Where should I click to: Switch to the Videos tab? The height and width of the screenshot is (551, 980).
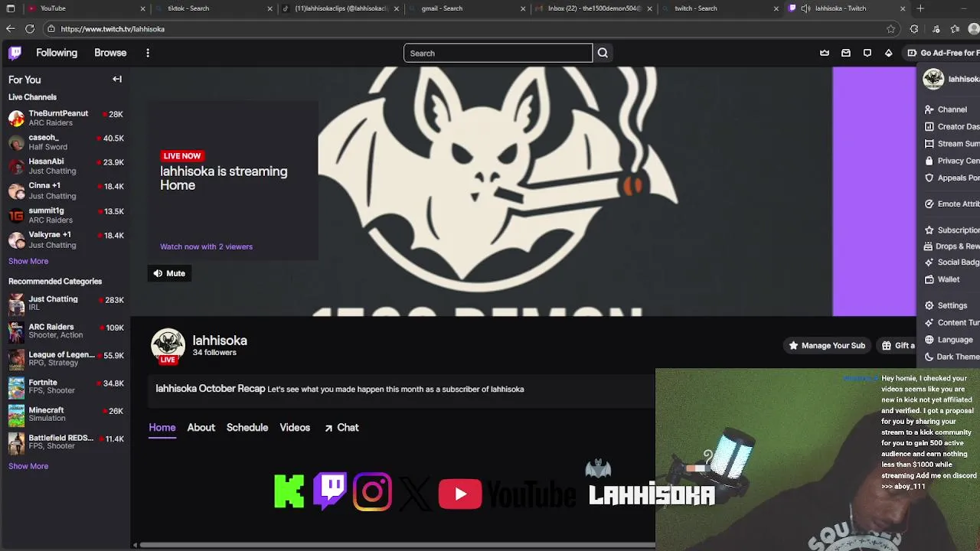295,428
